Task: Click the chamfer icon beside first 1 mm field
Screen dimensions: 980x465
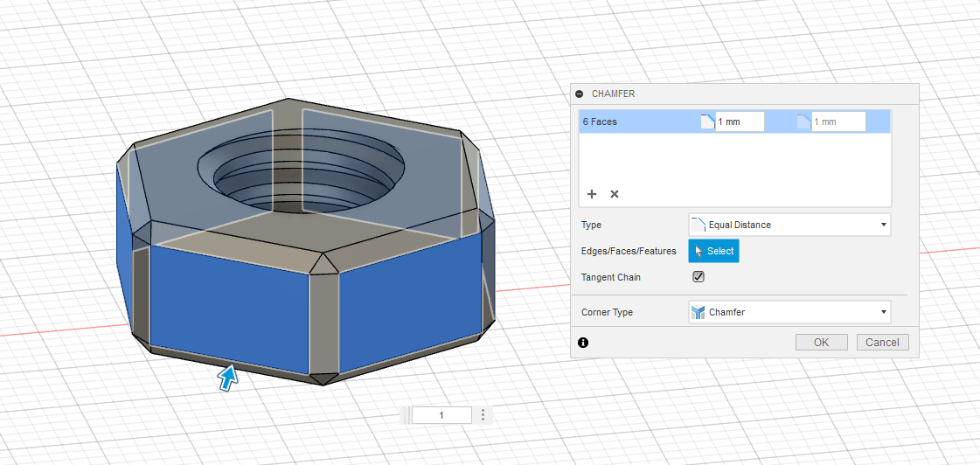Action: click(707, 121)
